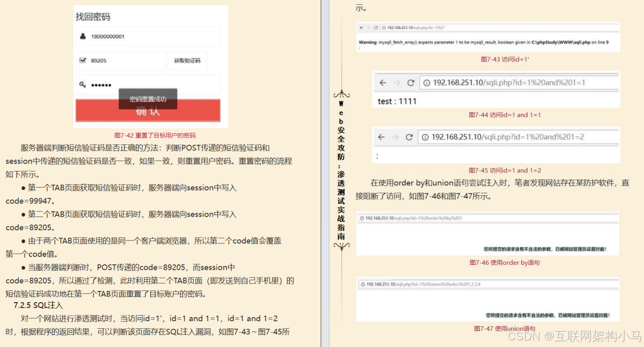
Task: Click the verification code field showing 89205
Action: (120, 61)
